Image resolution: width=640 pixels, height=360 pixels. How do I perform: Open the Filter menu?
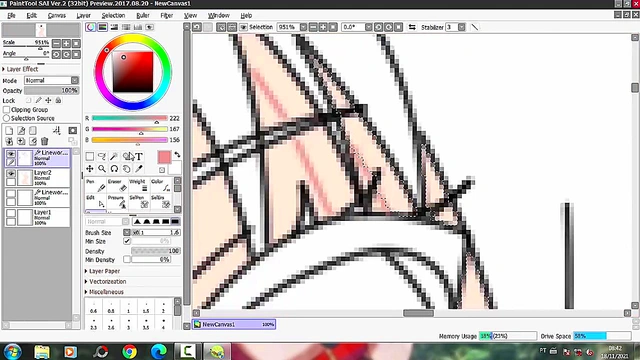[167, 16]
